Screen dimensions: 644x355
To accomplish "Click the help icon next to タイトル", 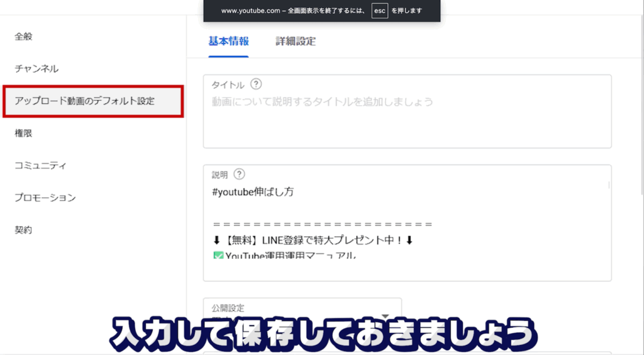I will click(256, 84).
